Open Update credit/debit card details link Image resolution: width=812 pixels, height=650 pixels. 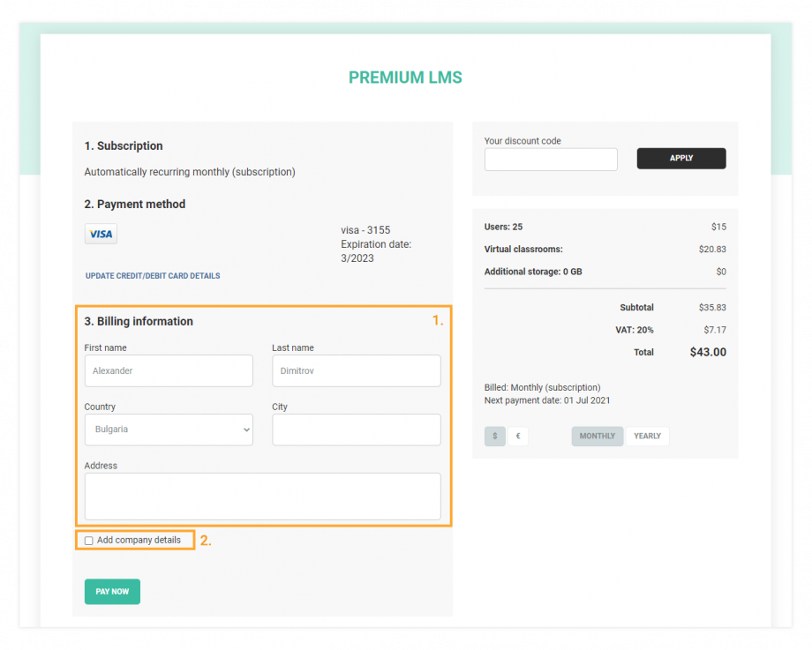[153, 276]
